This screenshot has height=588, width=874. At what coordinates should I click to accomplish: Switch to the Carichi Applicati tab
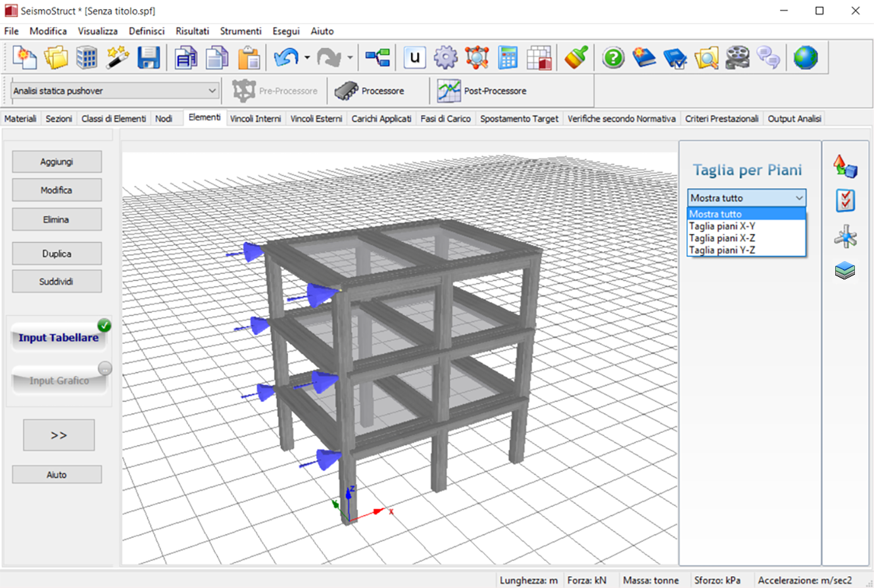click(381, 119)
